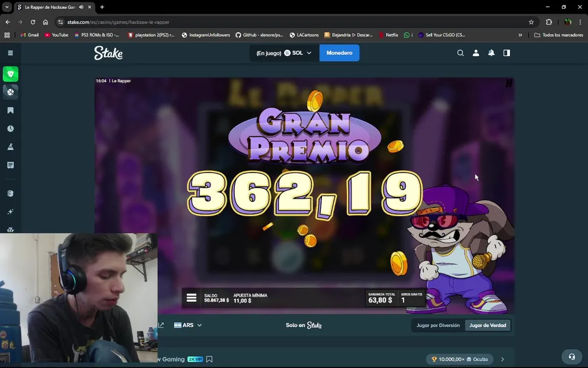Image resolution: width=588 pixels, height=368 pixels.
Task: Open the WhatsApp bookmark icon
Action: click(407, 35)
